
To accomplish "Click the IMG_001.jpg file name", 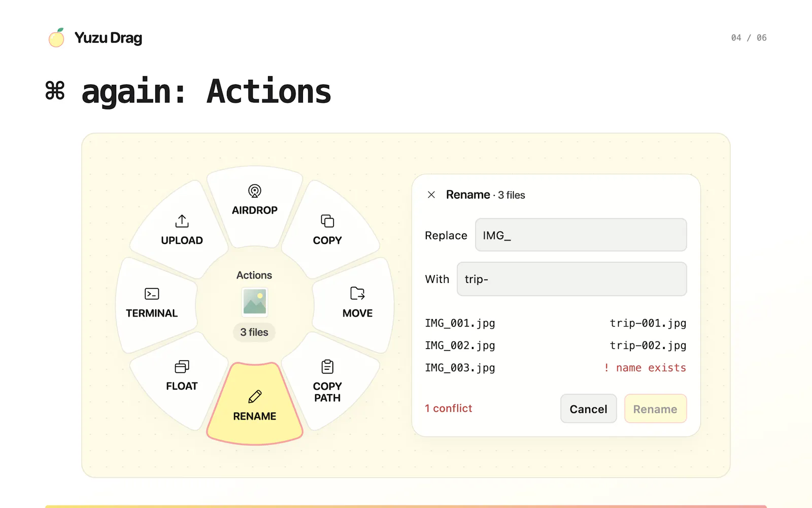I will tap(460, 323).
